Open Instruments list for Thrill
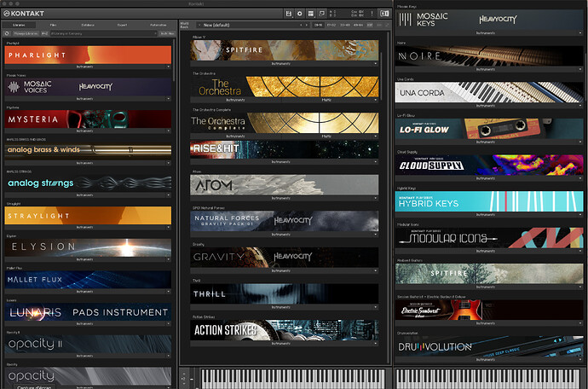The width and height of the screenshot is (588, 389). 281,307
